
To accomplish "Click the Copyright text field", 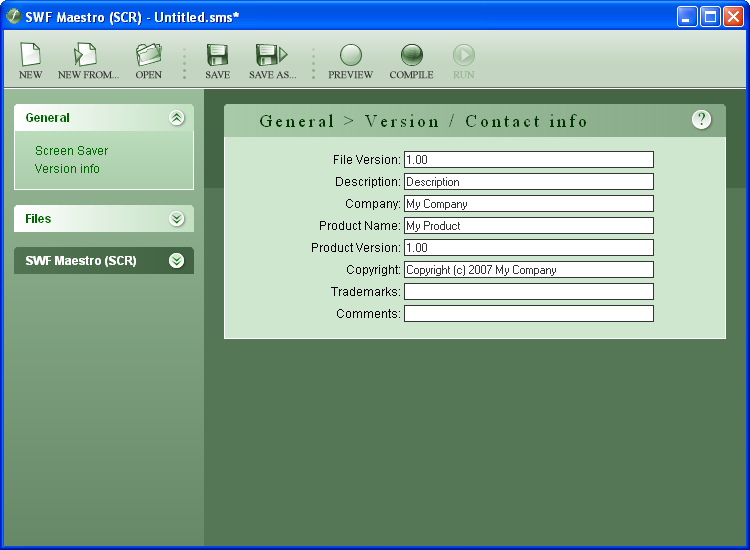I will (x=529, y=270).
